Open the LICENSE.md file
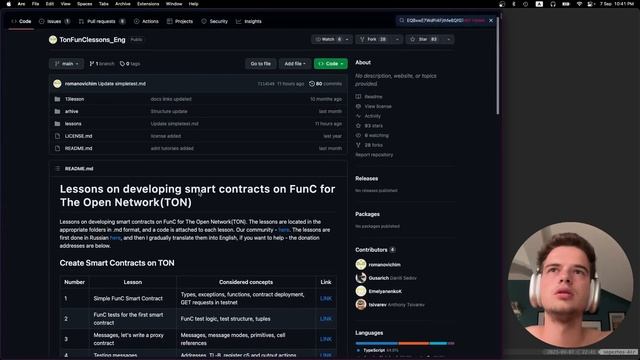The image size is (640, 360). (78, 136)
